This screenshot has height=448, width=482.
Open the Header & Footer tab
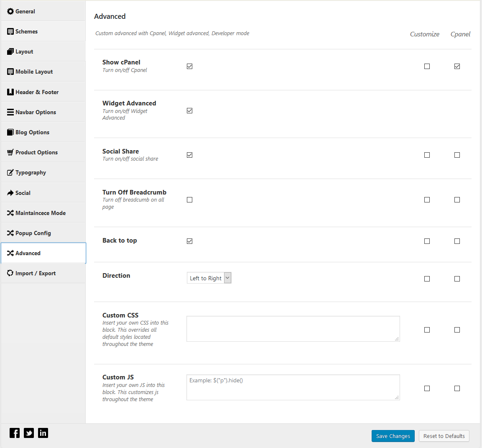43,92
